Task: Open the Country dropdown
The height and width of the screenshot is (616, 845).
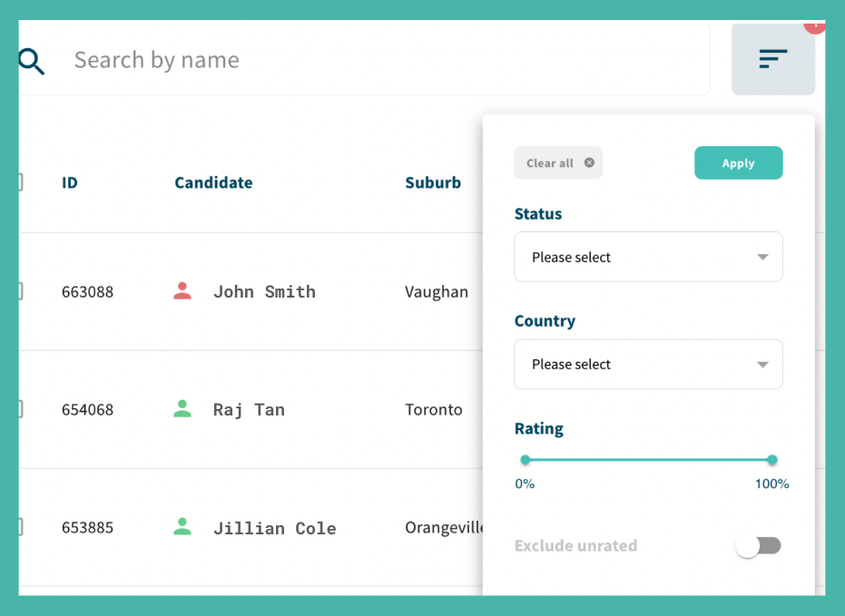Action: tap(648, 364)
